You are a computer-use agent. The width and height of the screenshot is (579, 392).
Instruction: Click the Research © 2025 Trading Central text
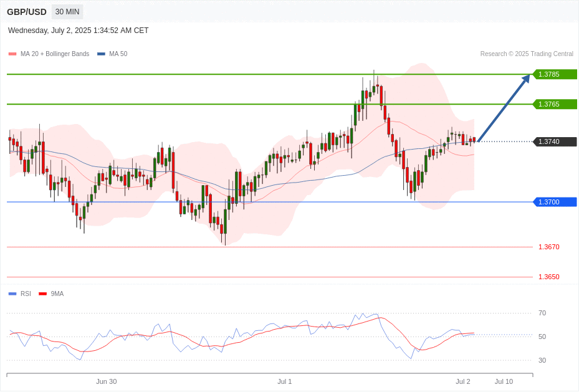coord(527,54)
